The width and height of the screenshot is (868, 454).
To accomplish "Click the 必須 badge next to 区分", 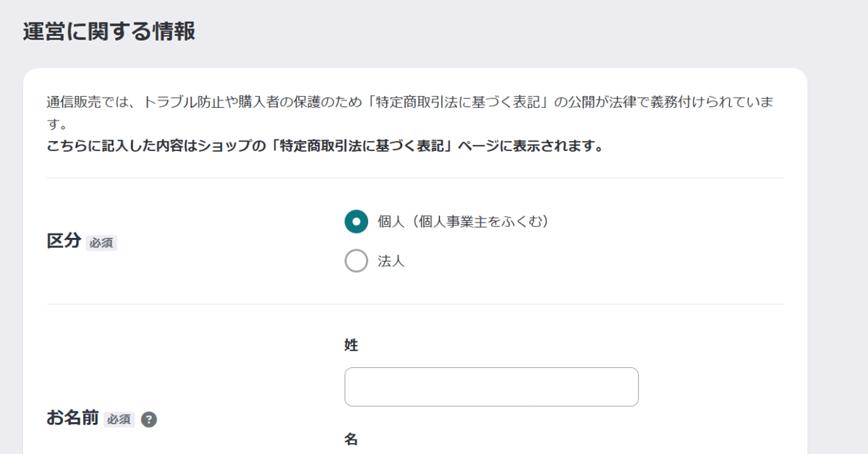I will 101,243.
